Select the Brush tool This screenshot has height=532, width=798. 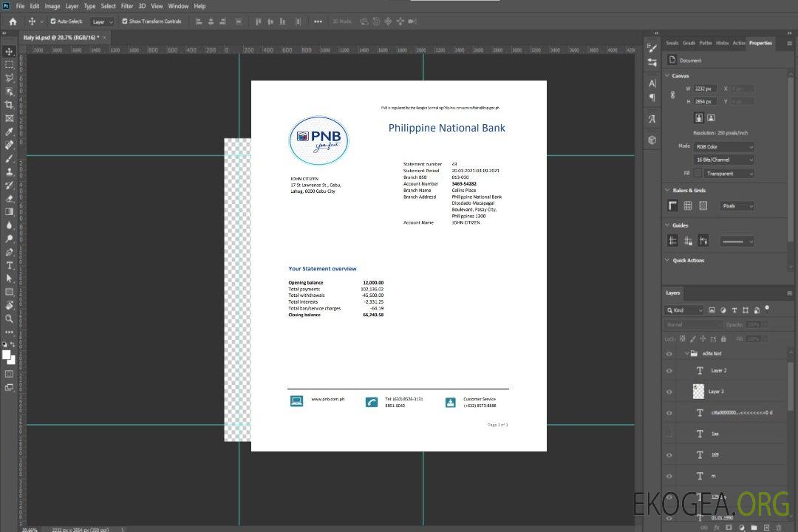pyautogui.click(x=9, y=158)
